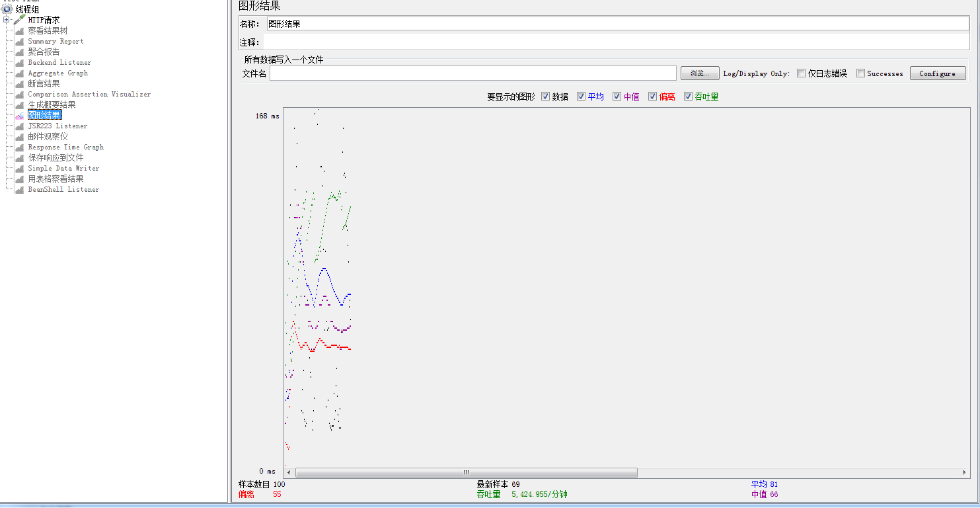Click the 偏离 55 value

[277, 495]
